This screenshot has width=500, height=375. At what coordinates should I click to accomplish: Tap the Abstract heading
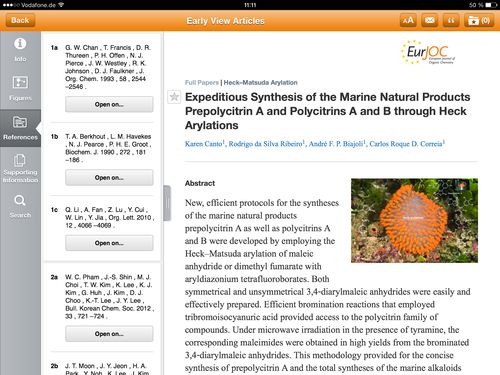[x=200, y=183]
